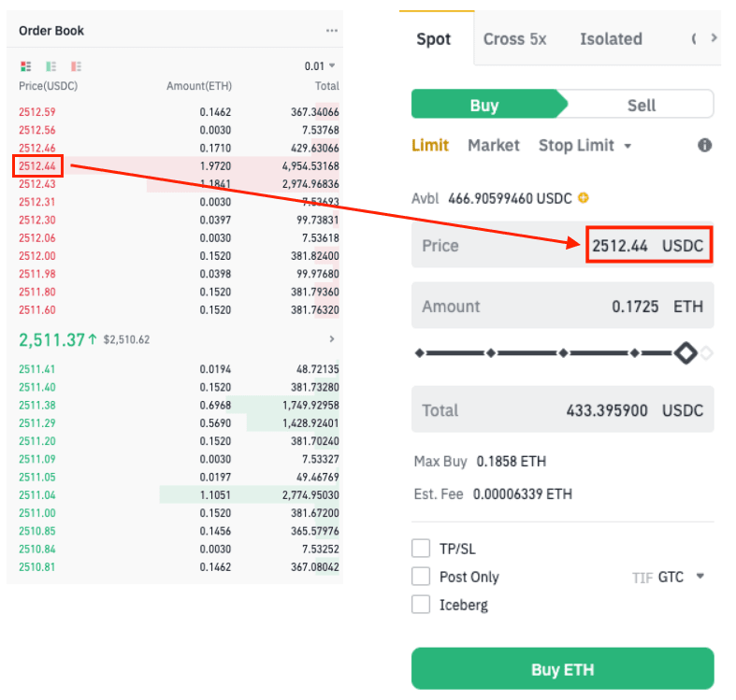Tick the Iceberg checkbox
736x700 pixels.
[x=421, y=605]
